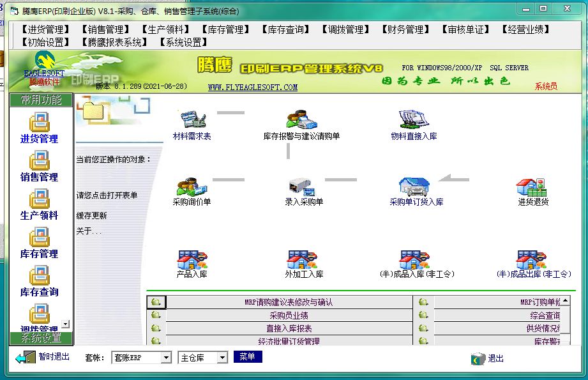Image resolution: width=588 pixels, height=380 pixels.
Task: Click the 缓存更新 link
Action: pos(91,216)
